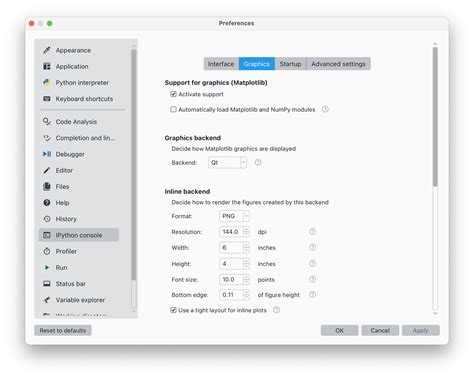Show help icon for Font size
474x378 pixels.
point(312,279)
